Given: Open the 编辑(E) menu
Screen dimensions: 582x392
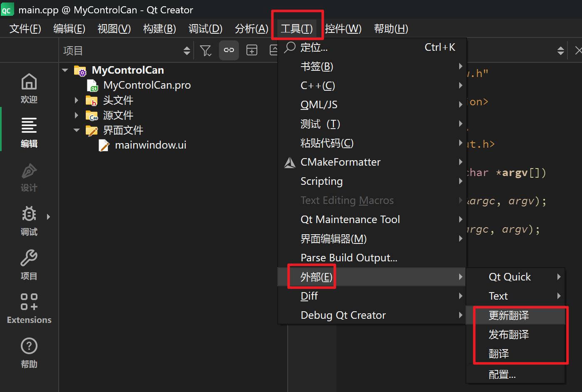Looking at the screenshot, I should tap(70, 29).
